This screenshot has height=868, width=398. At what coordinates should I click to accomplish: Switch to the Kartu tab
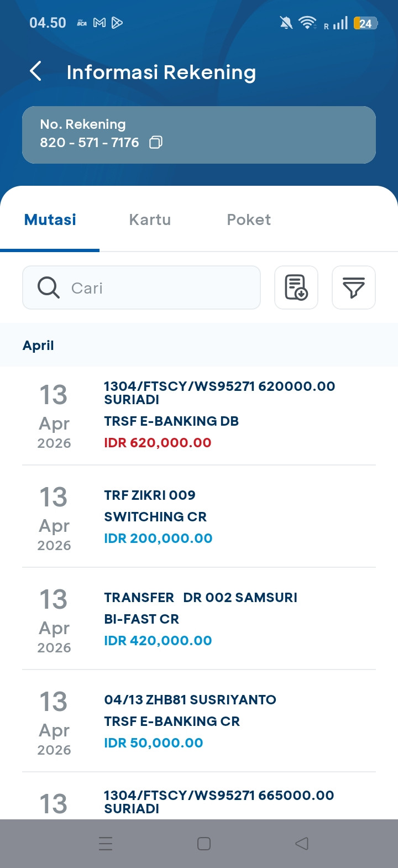[150, 219]
